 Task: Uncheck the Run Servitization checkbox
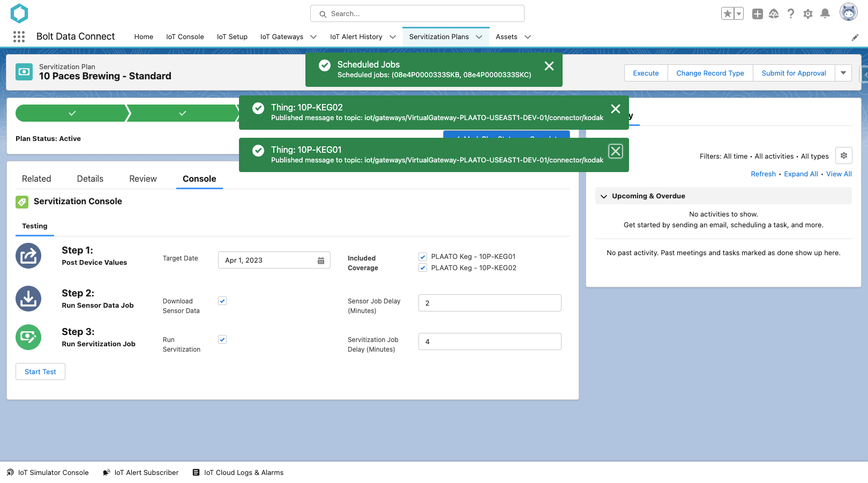click(222, 340)
